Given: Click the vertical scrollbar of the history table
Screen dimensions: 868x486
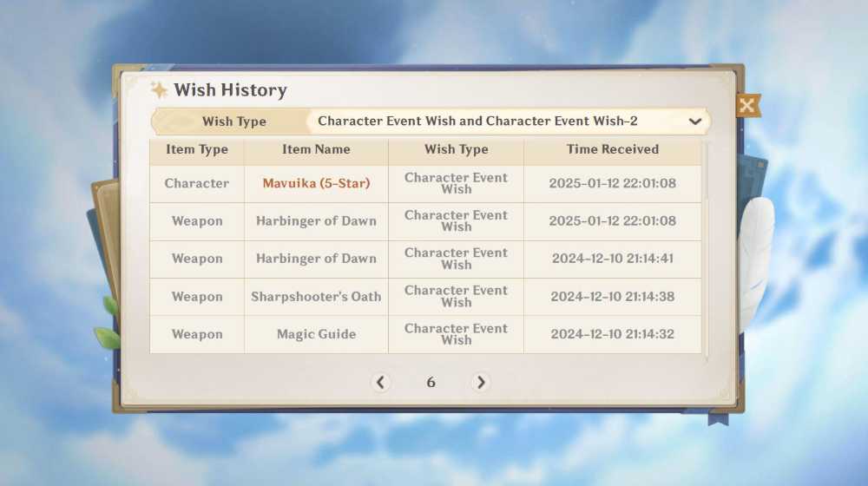Looking at the screenshot, I should click(x=706, y=249).
